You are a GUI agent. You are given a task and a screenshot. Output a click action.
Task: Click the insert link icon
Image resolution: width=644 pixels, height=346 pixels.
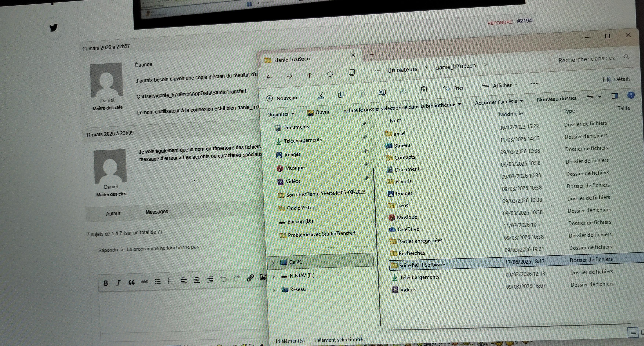(250, 278)
